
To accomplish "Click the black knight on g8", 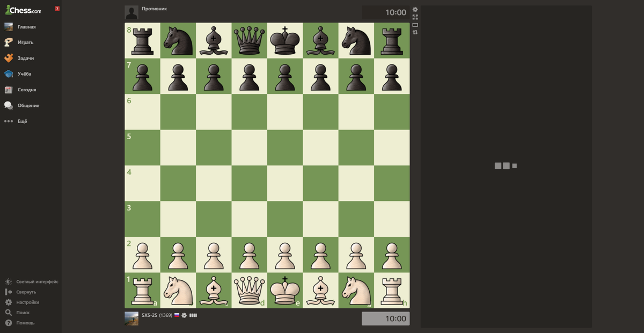I will click(356, 41).
